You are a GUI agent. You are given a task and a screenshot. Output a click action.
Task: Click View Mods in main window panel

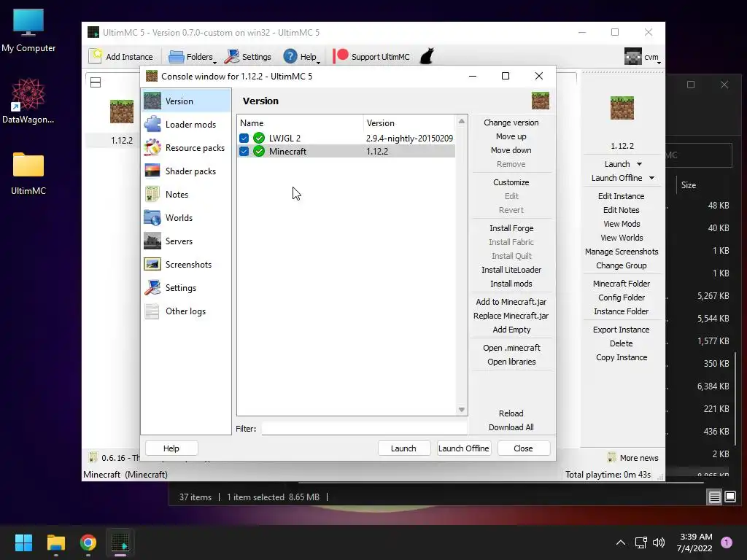pyautogui.click(x=622, y=224)
